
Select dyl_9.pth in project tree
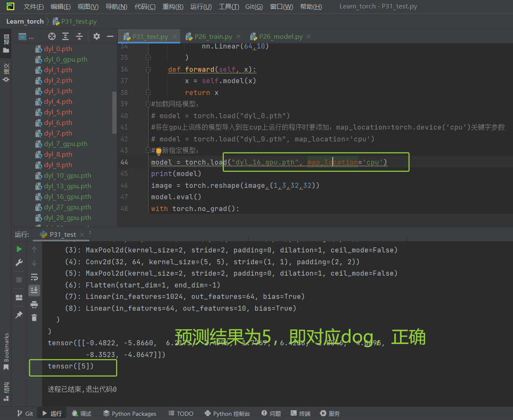click(x=58, y=165)
